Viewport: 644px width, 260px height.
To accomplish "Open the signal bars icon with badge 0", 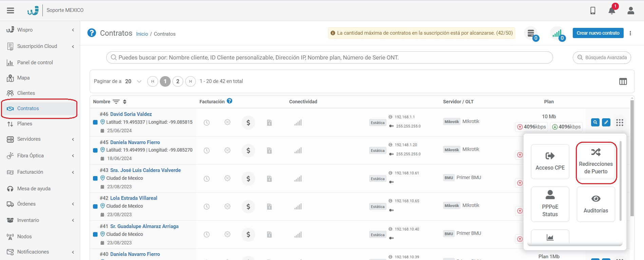I will (x=557, y=33).
